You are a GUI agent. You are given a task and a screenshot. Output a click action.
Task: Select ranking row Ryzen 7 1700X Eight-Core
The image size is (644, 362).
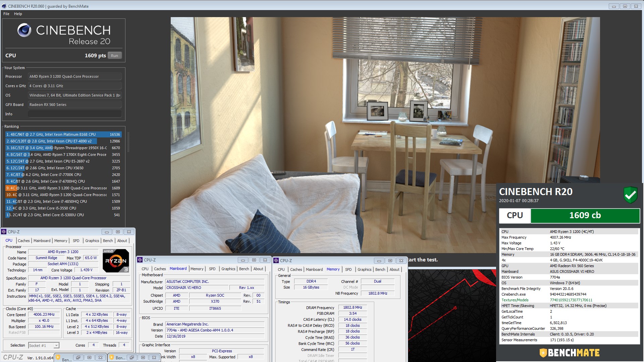point(63,155)
